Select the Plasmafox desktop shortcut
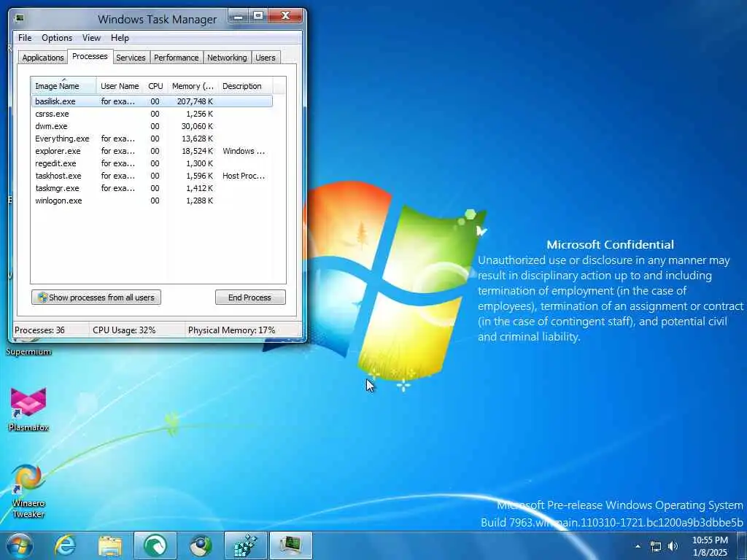747x560 pixels. pos(28,410)
